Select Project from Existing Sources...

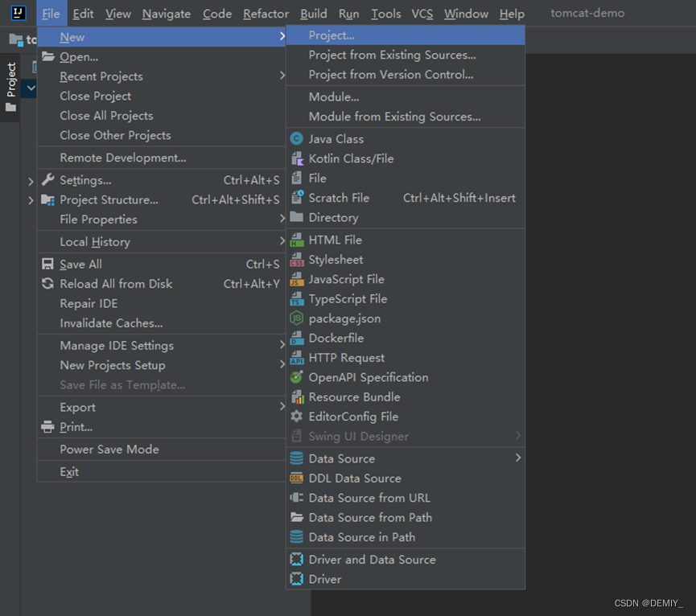(x=406, y=55)
